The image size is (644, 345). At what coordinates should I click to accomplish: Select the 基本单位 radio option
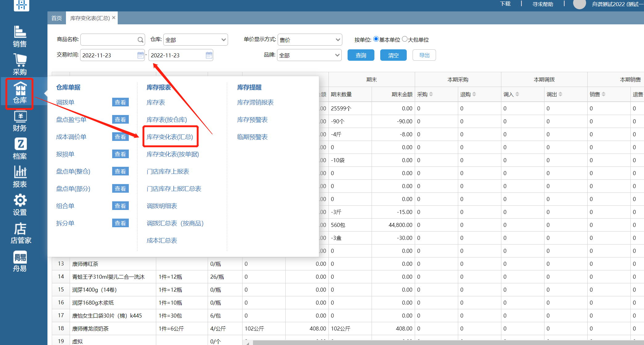(x=376, y=39)
